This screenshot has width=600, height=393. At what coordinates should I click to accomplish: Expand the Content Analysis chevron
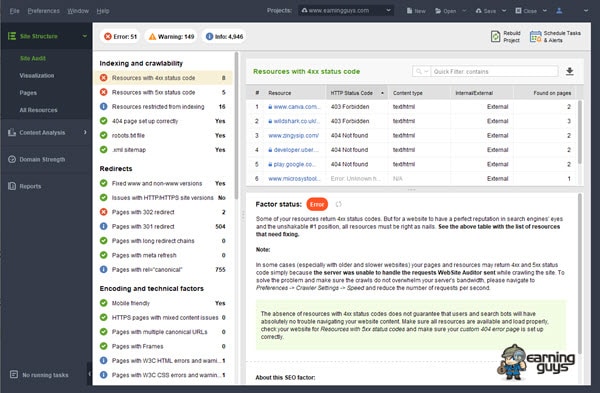[x=85, y=132]
